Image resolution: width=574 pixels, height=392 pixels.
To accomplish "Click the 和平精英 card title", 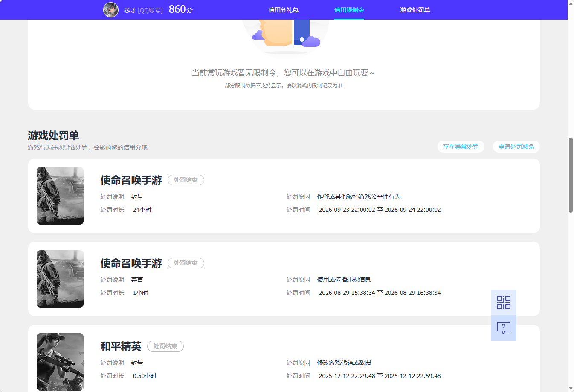I will click(121, 346).
